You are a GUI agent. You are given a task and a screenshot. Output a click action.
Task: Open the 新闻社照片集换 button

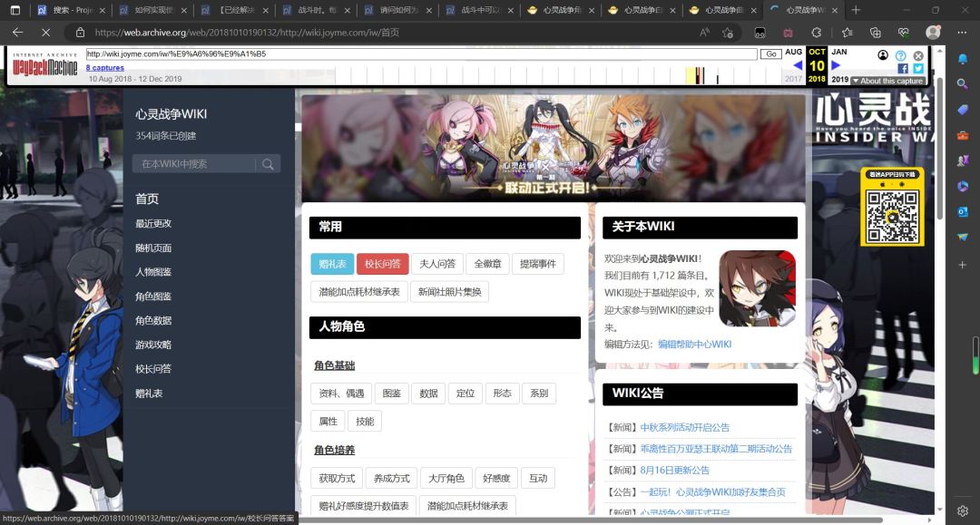[449, 292]
